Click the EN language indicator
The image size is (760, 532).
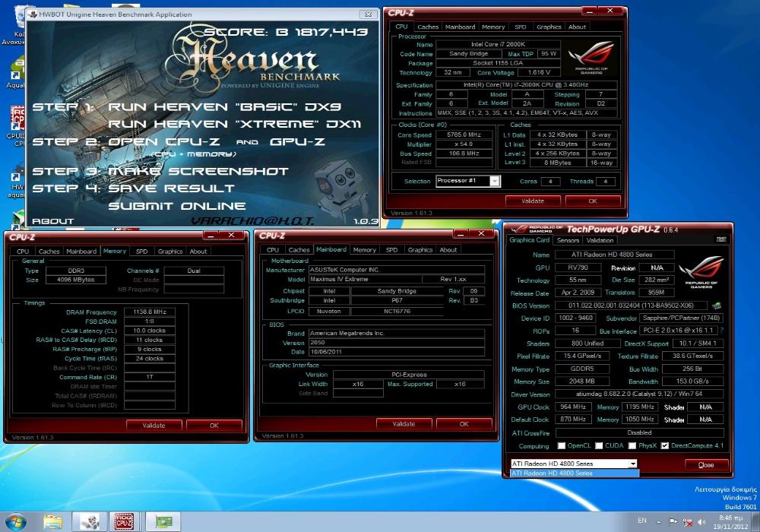coord(642,521)
